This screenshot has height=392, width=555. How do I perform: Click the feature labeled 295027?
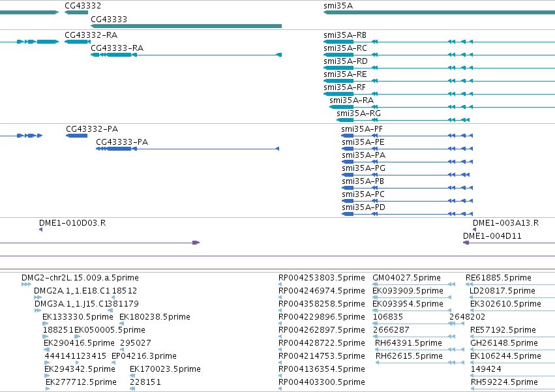(136, 343)
